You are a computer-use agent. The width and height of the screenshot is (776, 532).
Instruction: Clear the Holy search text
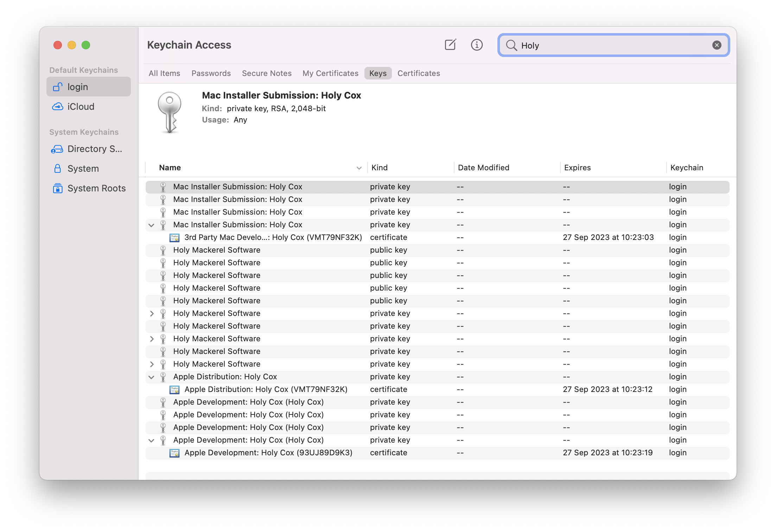tap(717, 45)
